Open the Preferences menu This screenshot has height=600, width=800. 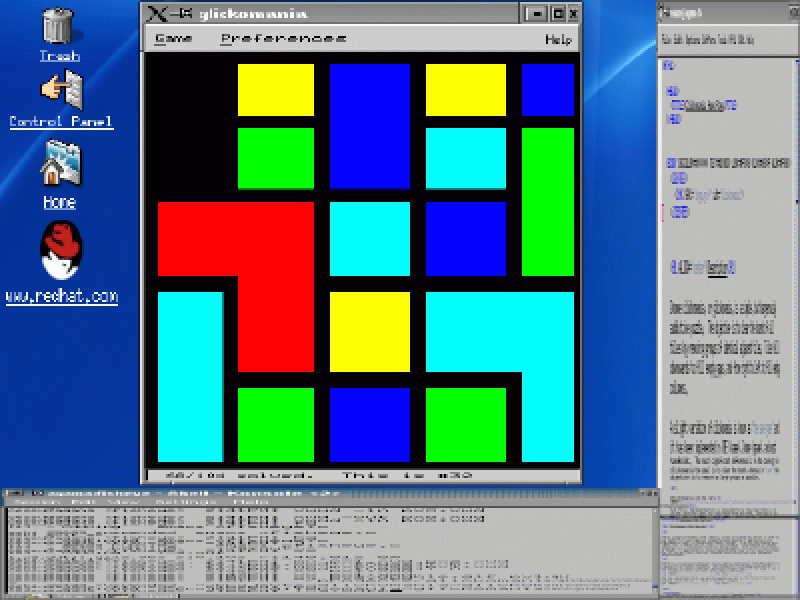pos(283,39)
